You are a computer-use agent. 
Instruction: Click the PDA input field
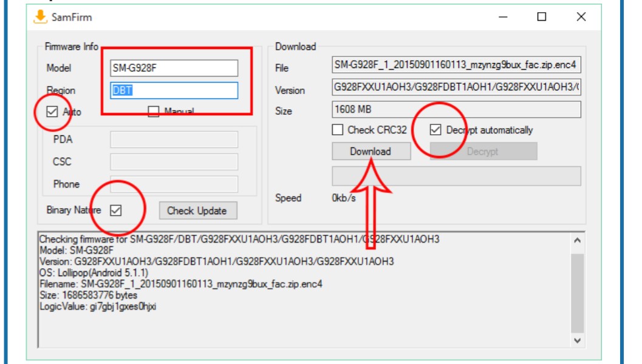click(x=174, y=140)
